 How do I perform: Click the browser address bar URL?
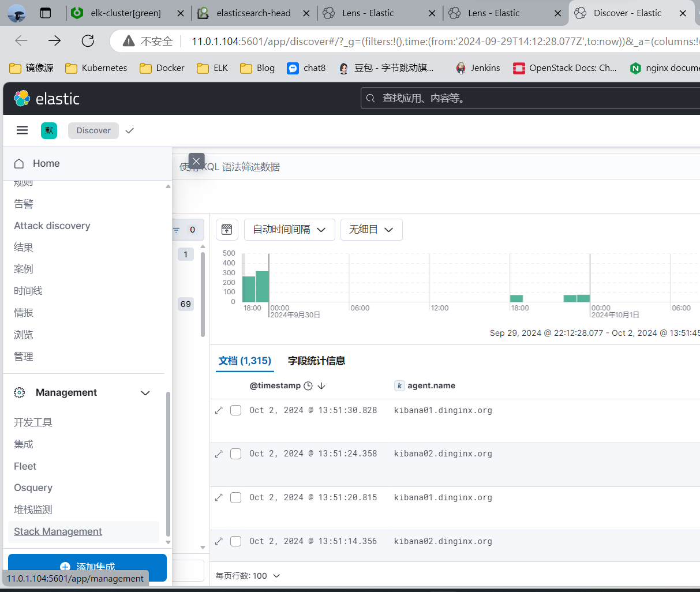coord(444,42)
